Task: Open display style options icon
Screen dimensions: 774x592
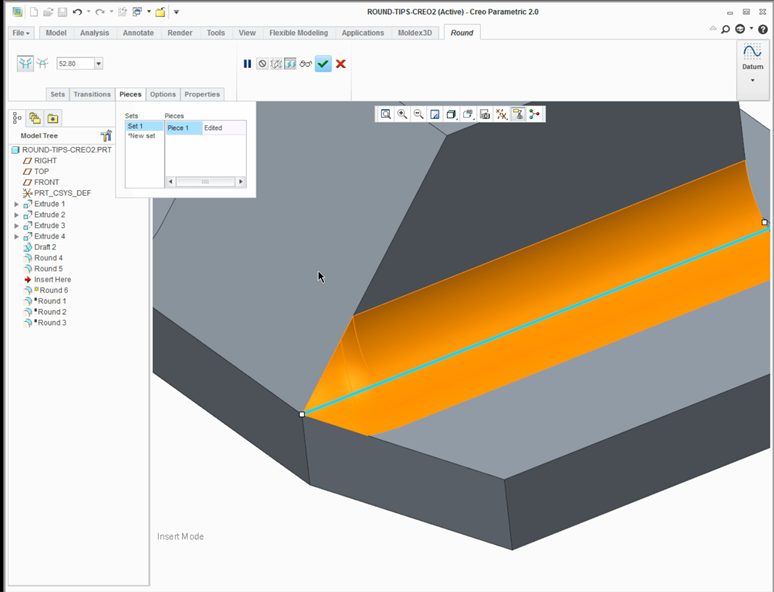Action: coord(451,115)
